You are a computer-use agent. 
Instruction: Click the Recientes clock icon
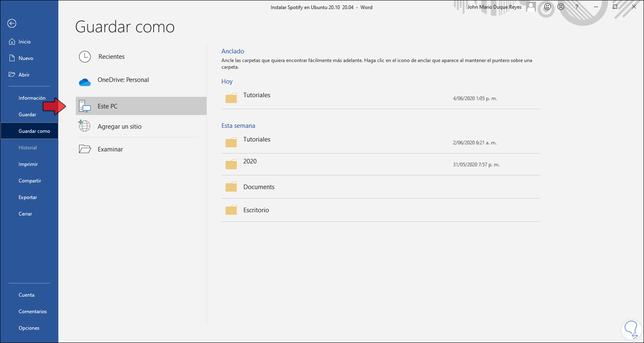click(x=85, y=57)
